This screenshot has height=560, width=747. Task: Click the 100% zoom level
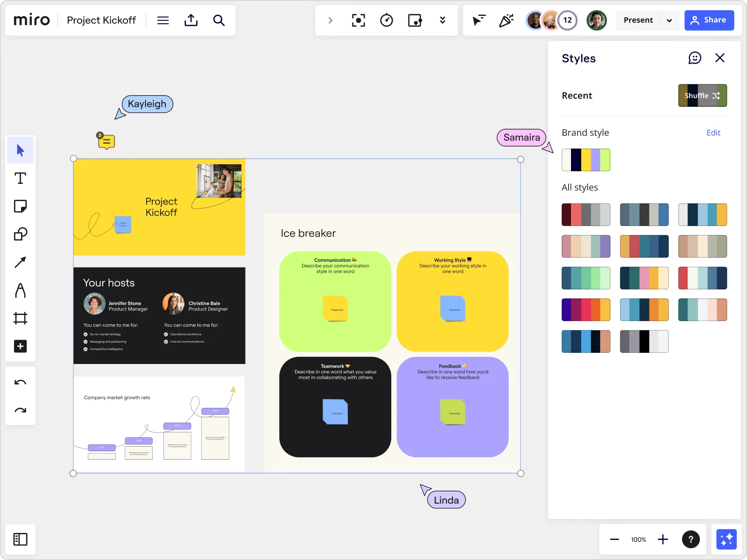tap(639, 539)
